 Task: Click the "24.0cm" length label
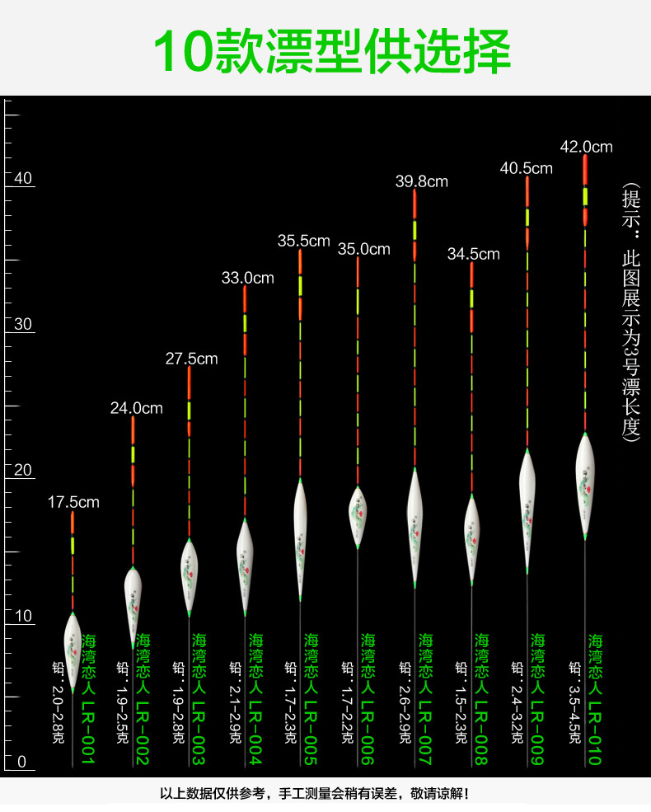(137, 409)
